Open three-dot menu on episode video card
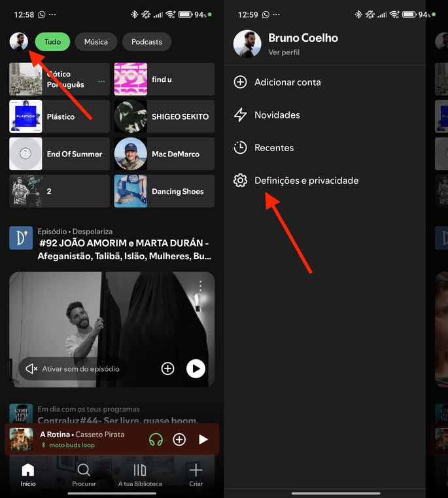This screenshot has width=448, height=498. pyautogui.click(x=200, y=286)
